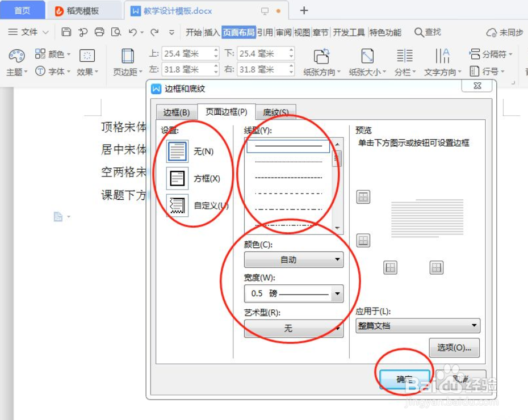This screenshot has height=420, width=528.
Task: Select the 方框(X) box border setting
Action: (176, 178)
